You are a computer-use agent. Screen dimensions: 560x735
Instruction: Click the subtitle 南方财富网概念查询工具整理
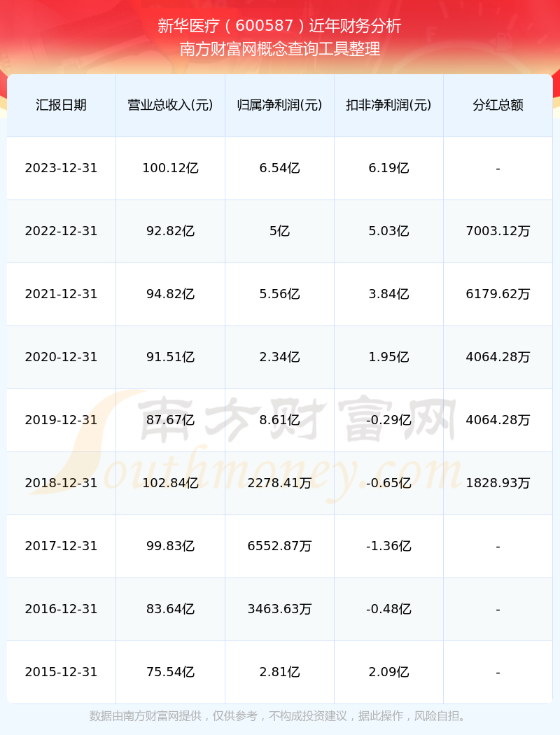click(280, 49)
